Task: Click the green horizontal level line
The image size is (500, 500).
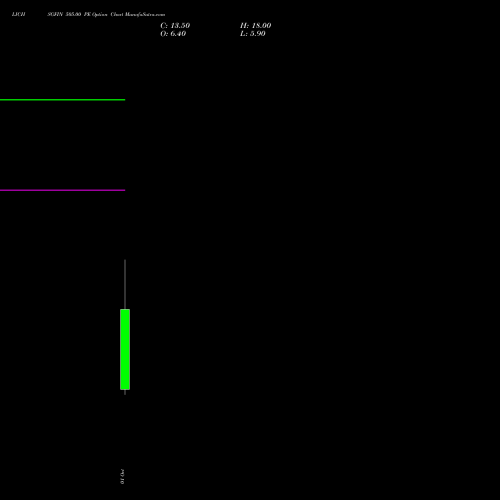Action: coord(62,100)
